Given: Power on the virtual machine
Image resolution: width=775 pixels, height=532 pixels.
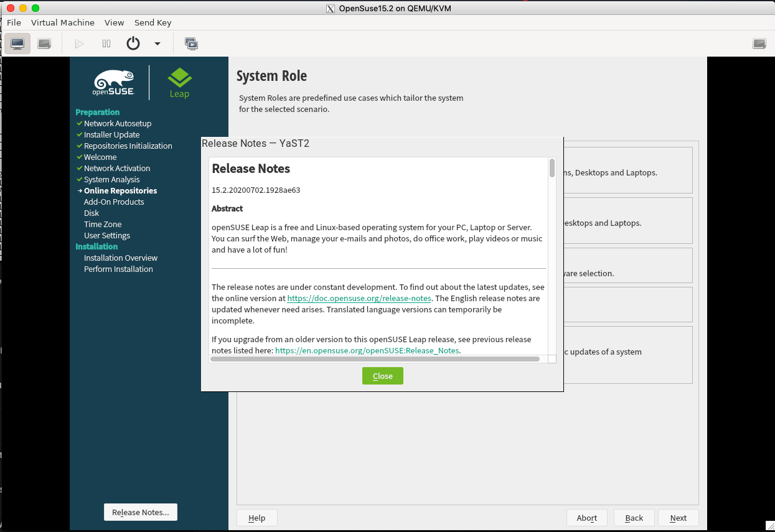Looking at the screenshot, I should (79, 44).
